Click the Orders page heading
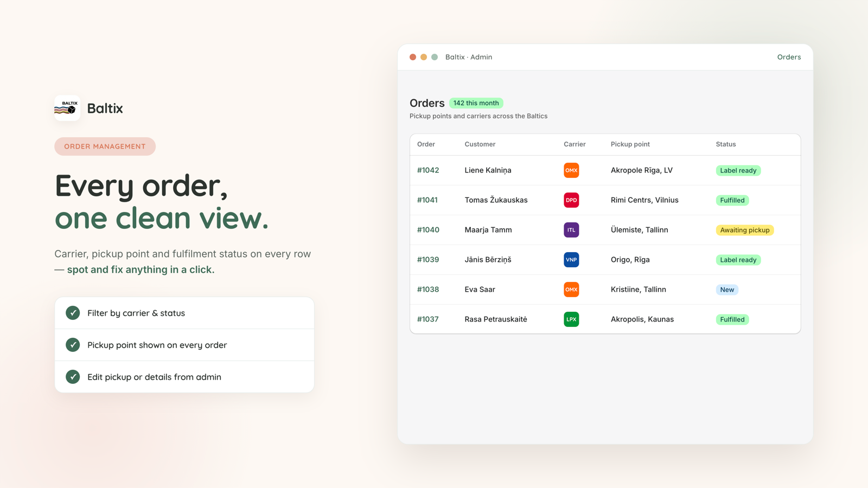The height and width of the screenshot is (488, 868). 427,103
